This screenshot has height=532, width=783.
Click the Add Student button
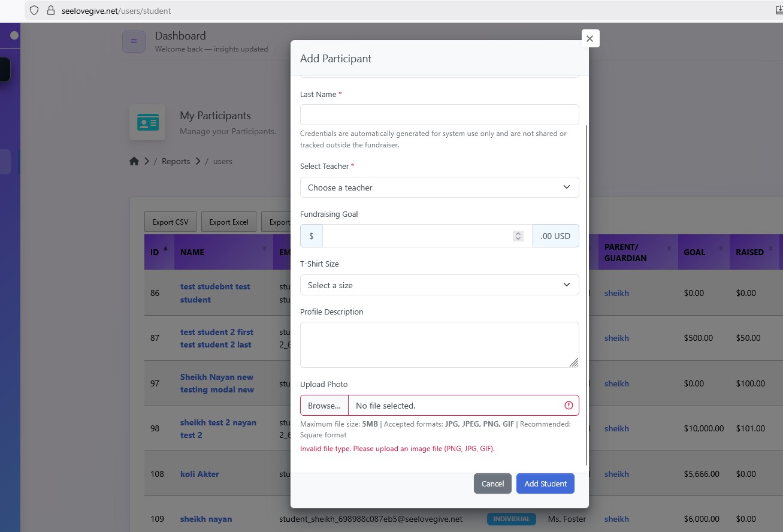(x=545, y=483)
